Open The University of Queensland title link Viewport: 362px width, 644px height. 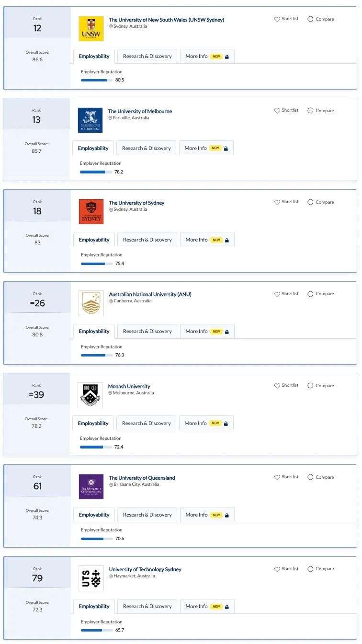click(142, 478)
